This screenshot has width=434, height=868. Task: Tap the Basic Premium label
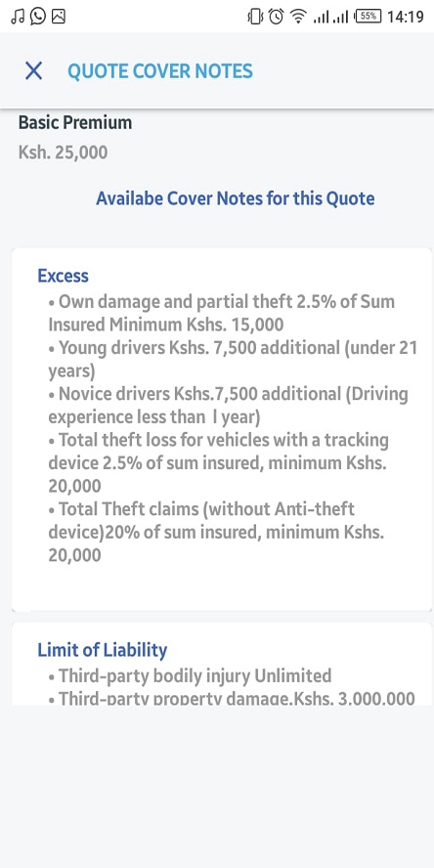75,122
